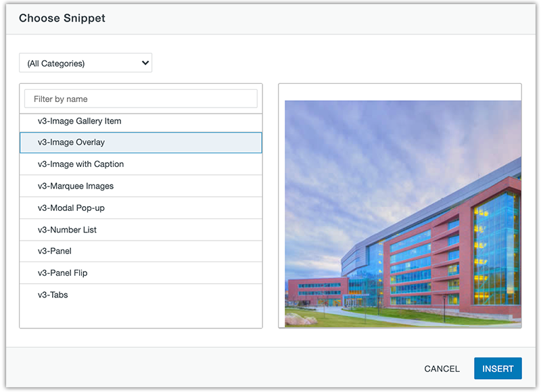Choose v3-Number List snippet
Screen dimensions: 541x392
141,230
